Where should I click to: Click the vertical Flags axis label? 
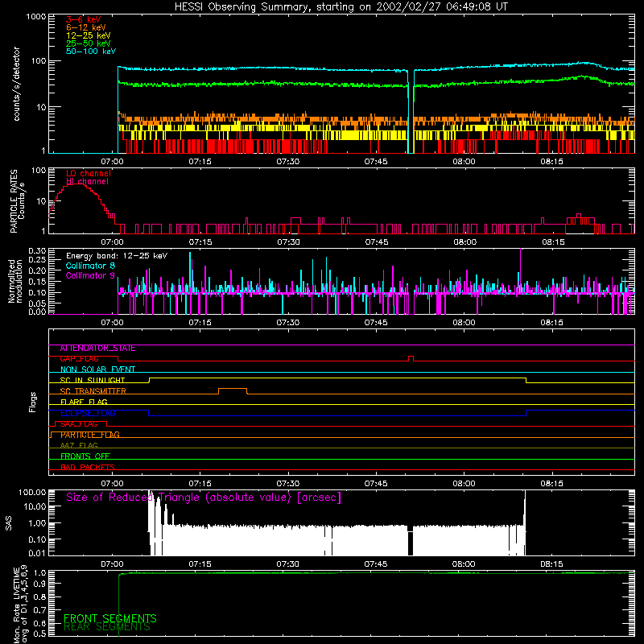click(32, 402)
